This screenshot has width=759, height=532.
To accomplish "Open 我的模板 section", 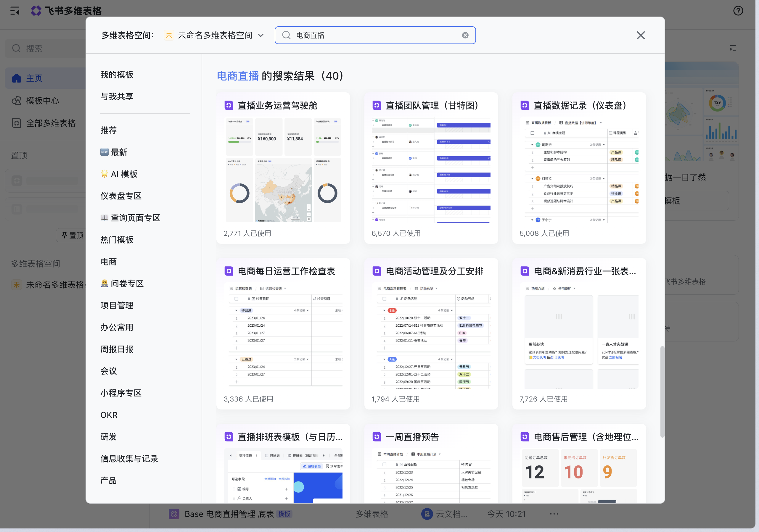I will coord(117,75).
